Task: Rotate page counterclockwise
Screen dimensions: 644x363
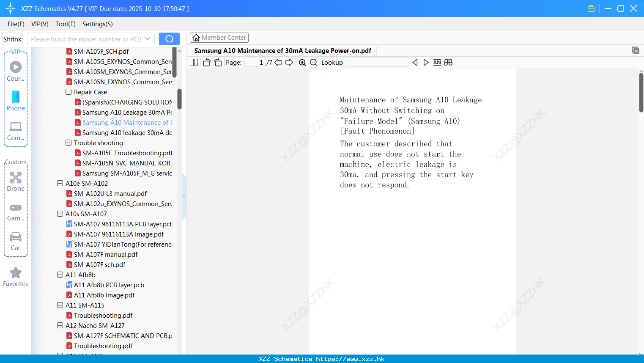Action: point(206,62)
